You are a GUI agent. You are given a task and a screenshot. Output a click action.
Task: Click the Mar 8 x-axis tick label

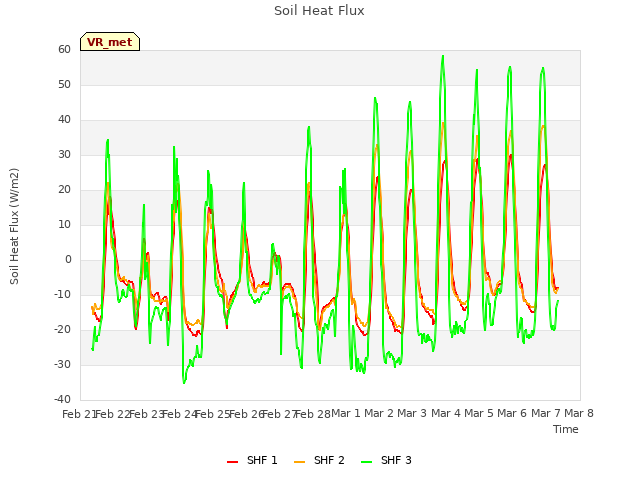579,413
